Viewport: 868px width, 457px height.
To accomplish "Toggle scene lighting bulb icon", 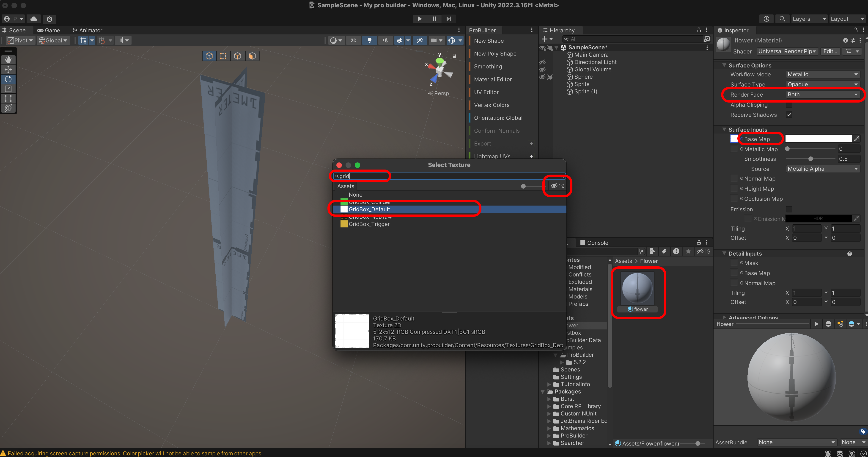I will click(x=369, y=40).
